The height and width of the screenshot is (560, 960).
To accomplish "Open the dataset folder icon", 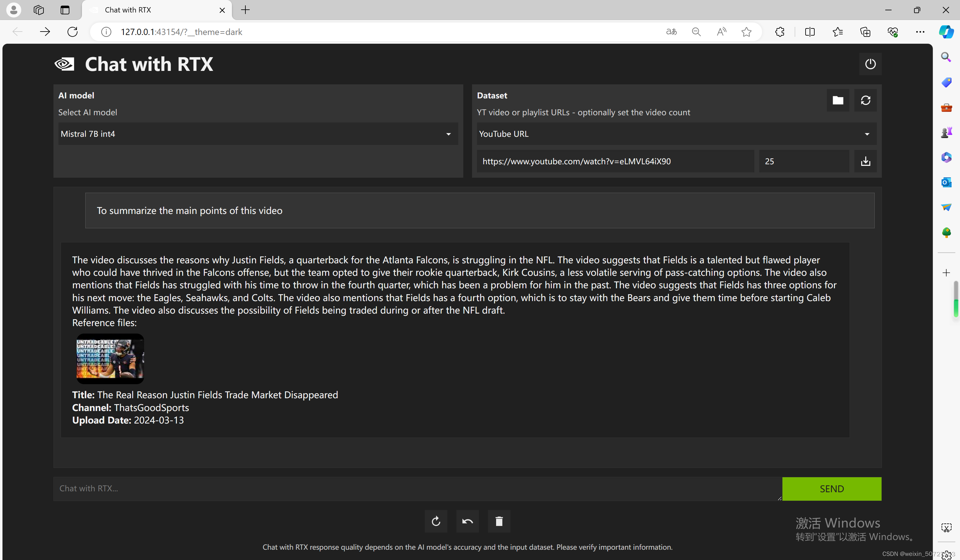I will [x=838, y=100].
